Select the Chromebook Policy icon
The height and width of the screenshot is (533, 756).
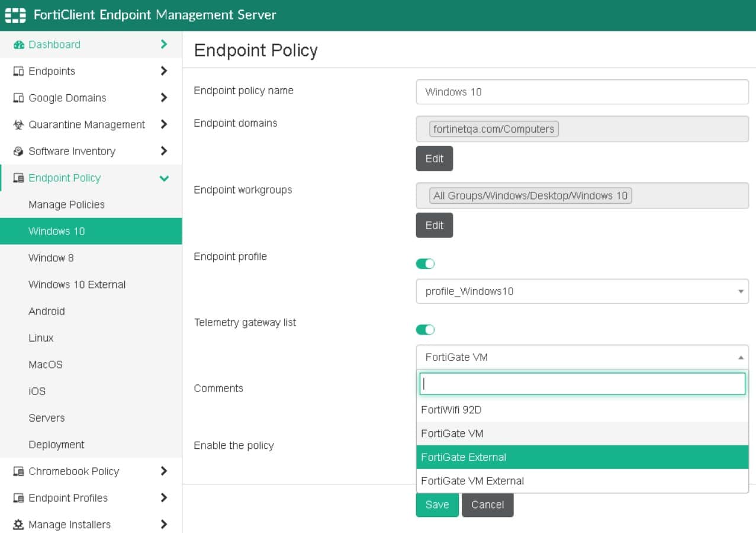point(18,471)
